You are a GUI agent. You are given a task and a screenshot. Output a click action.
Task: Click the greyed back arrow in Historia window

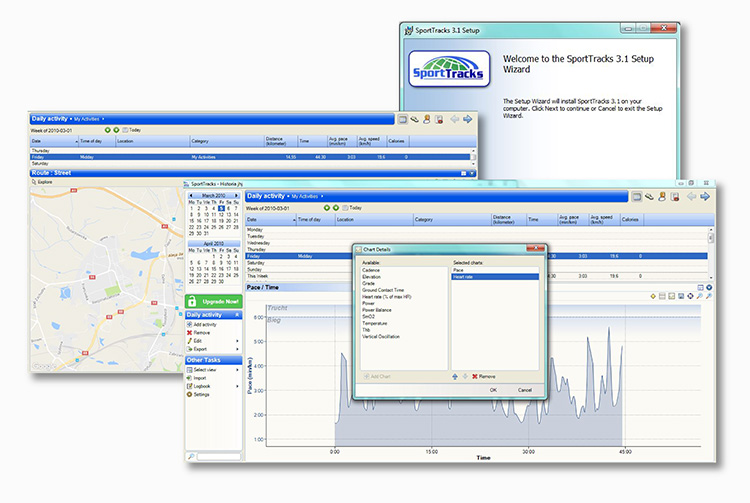click(692, 197)
